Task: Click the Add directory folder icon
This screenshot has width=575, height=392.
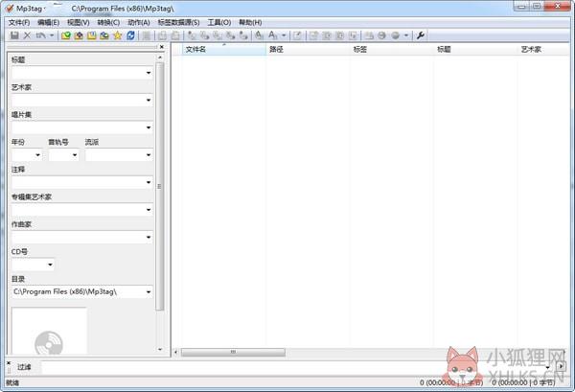Action: tap(79, 35)
